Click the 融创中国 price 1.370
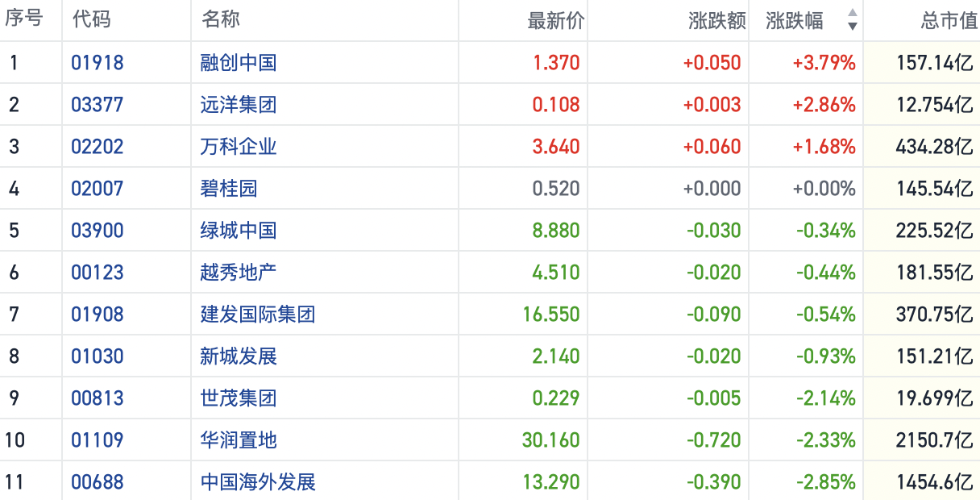The width and height of the screenshot is (980, 500). (556, 63)
